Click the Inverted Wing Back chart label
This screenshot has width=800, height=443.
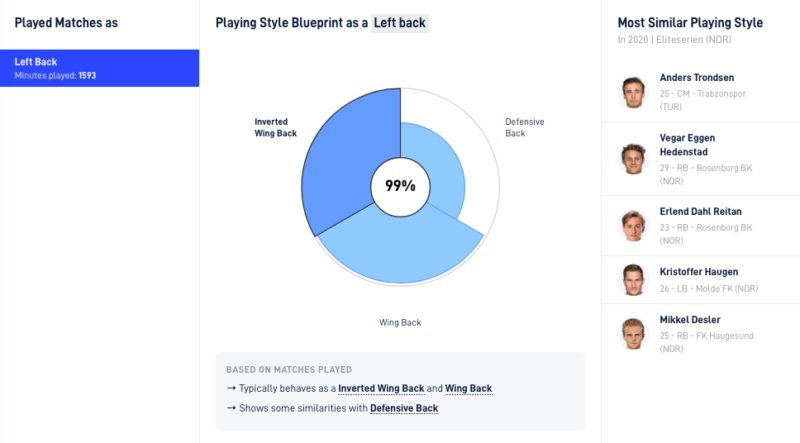276,128
